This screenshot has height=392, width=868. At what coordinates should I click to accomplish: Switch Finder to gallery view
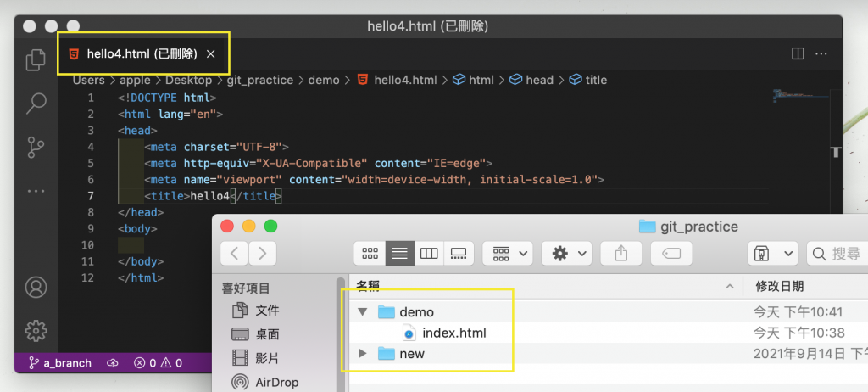[x=459, y=254]
